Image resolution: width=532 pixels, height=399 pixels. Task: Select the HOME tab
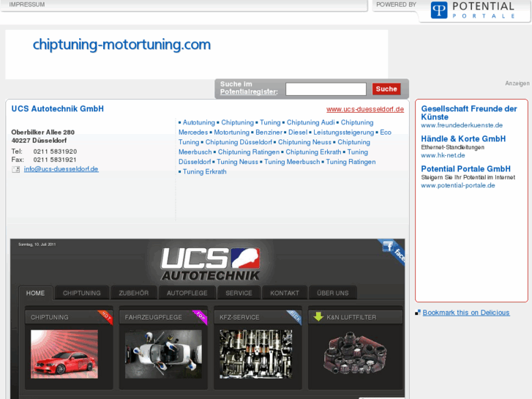pyautogui.click(x=36, y=293)
